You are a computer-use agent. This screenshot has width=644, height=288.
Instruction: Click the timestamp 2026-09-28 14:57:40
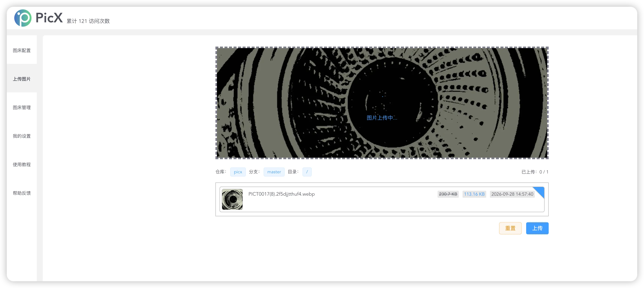[x=512, y=194]
